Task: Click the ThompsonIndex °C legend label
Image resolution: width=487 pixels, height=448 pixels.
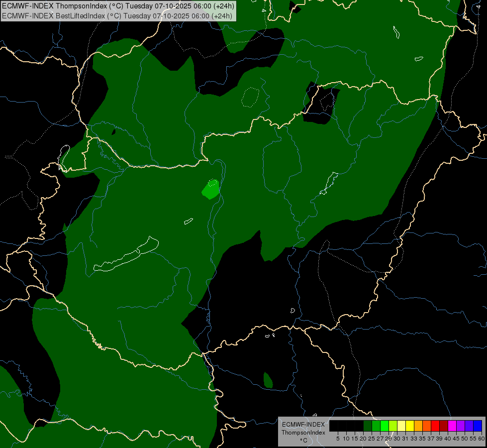Action: pyautogui.click(x=303, y=433)
